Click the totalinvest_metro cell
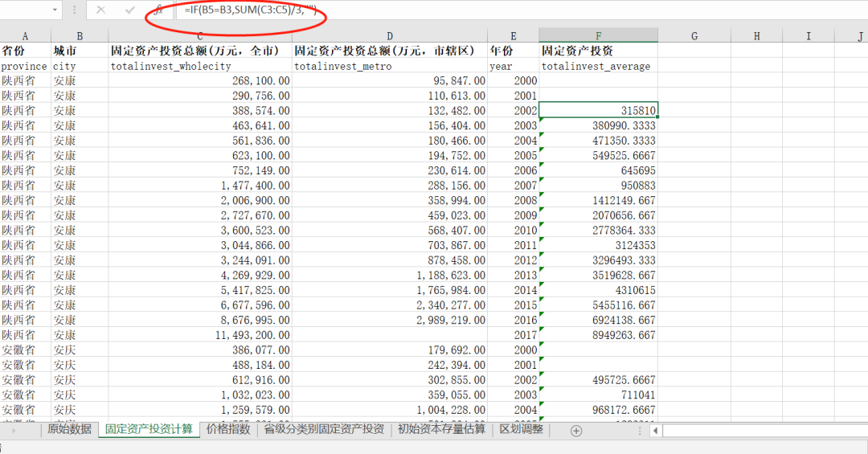This screenshot has width=868, height=454. point(390,66)
